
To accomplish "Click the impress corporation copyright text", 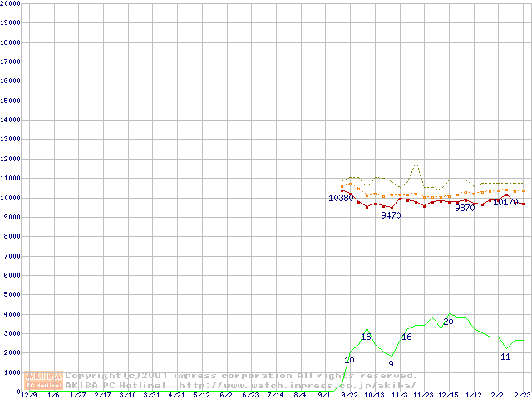I will 241,376.
